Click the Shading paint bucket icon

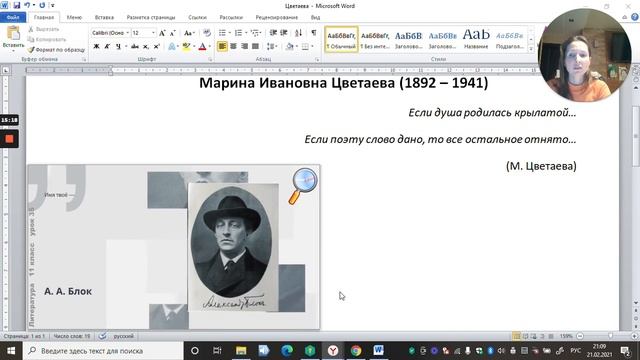point(289,47)
